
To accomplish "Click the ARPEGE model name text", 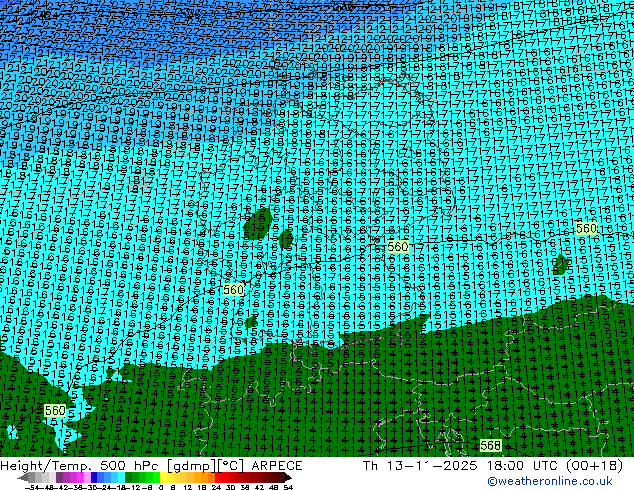I will 277,466.
